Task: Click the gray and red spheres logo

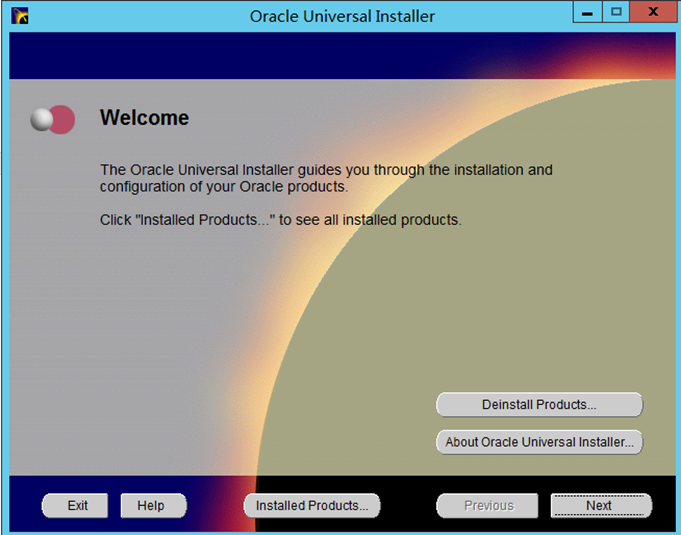Action: (x=53, y=119)
